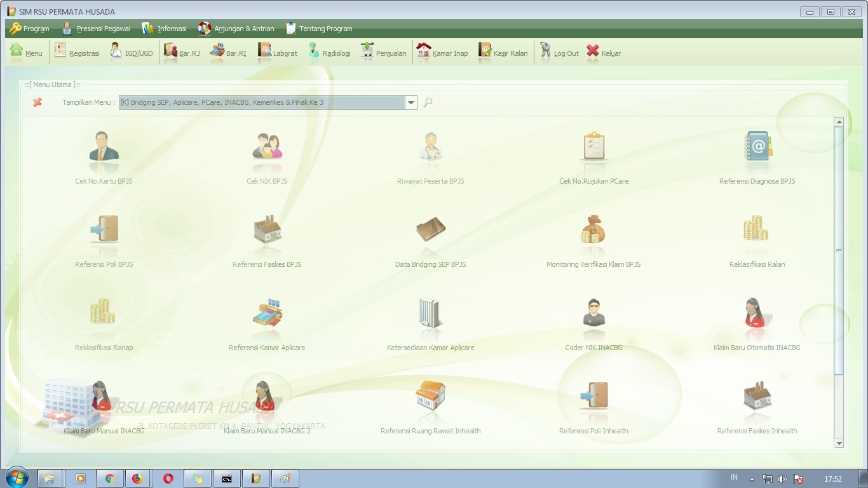Image resolution: width=868 pixels, height=488 pixels.
Task: Open the Program menu
Action: tap(30, 28)
